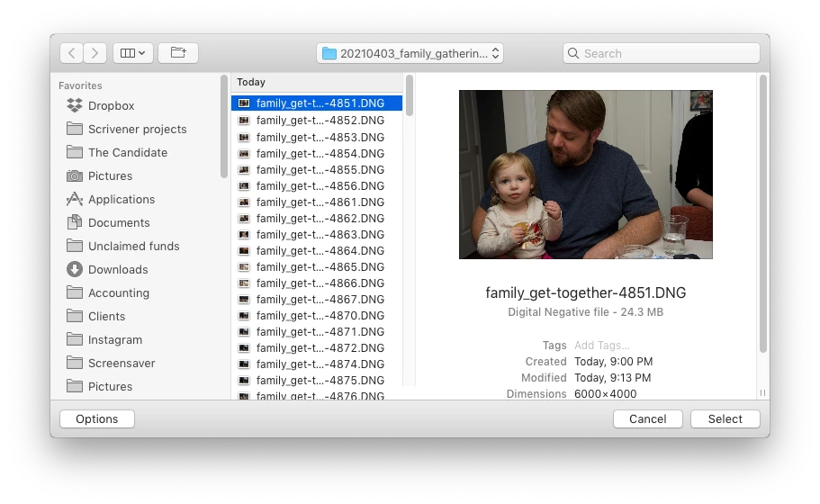This screenshot has width=820, height=504.
Task: Select file family_get-t...-4855.DNG
Action: coord(317,170)
